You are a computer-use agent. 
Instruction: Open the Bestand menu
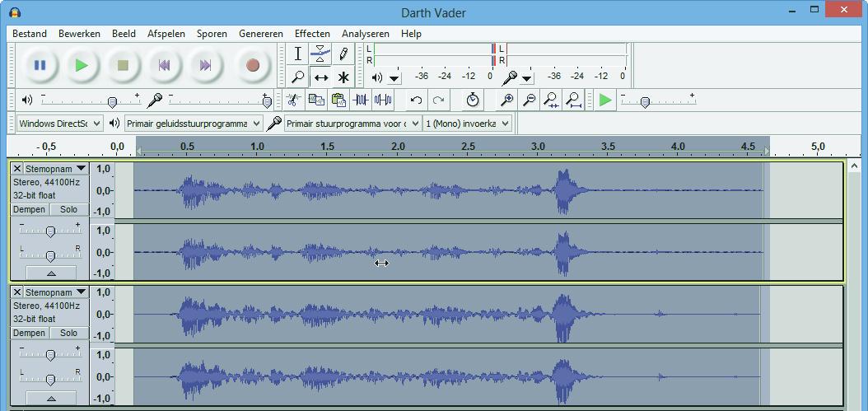click(30, 34)
